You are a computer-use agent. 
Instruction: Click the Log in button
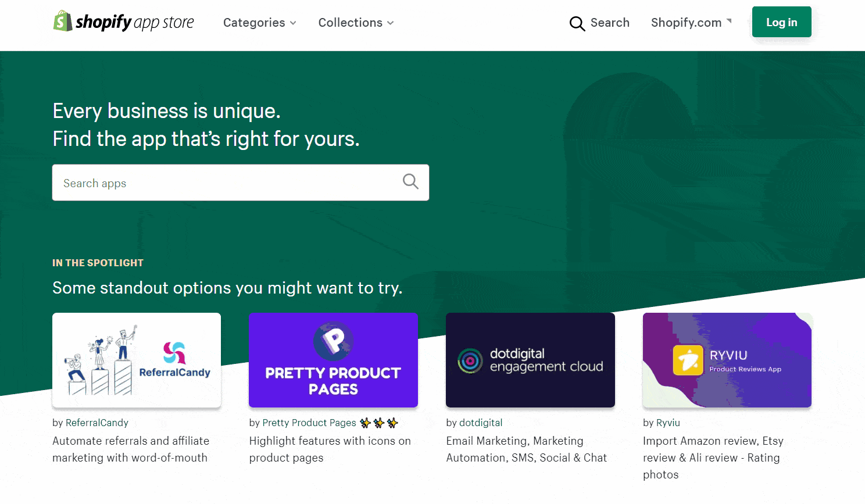(781, 22)
